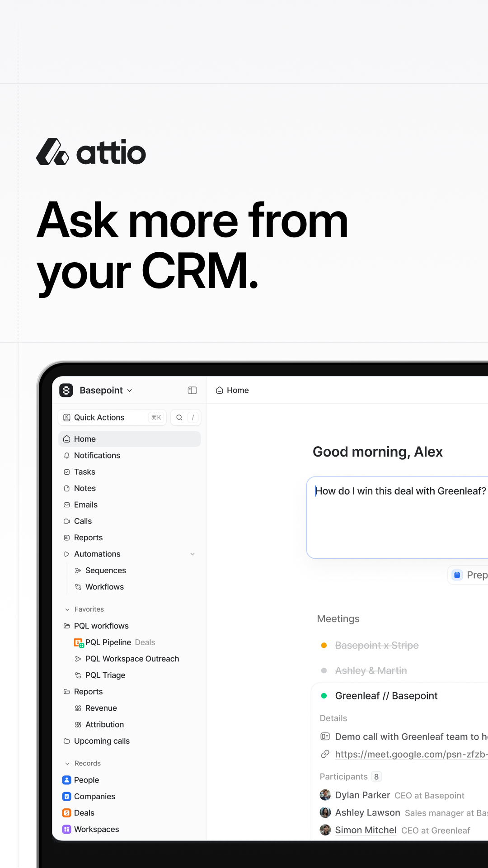Click the purple Workspaces icon
Image resolution: width=488 pixels, height=868 pixels.
point(67,829)
